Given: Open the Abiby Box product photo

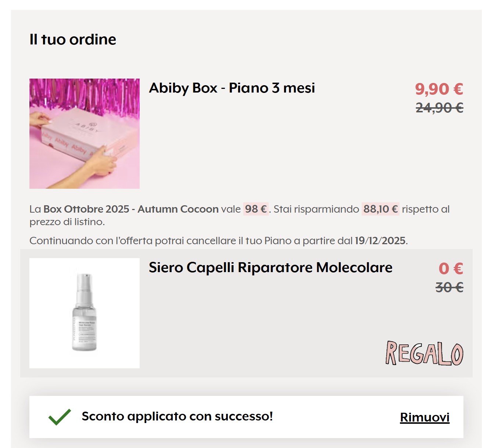Looking at the screenshot, I should click(x=85, y=134).
